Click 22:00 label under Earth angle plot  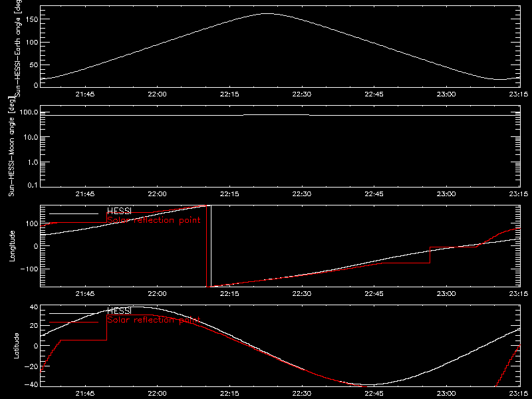click(157, 94)
